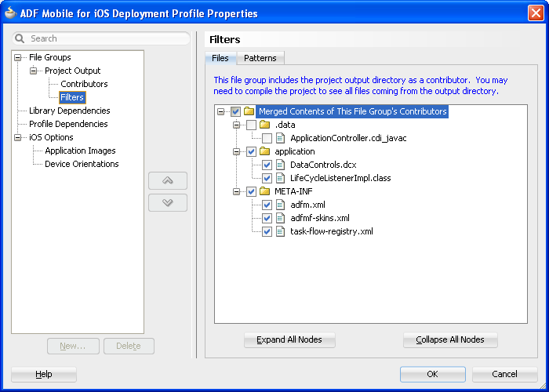
Task: Uncheck the adfm.xml checkbox
Action: (267, 205)
